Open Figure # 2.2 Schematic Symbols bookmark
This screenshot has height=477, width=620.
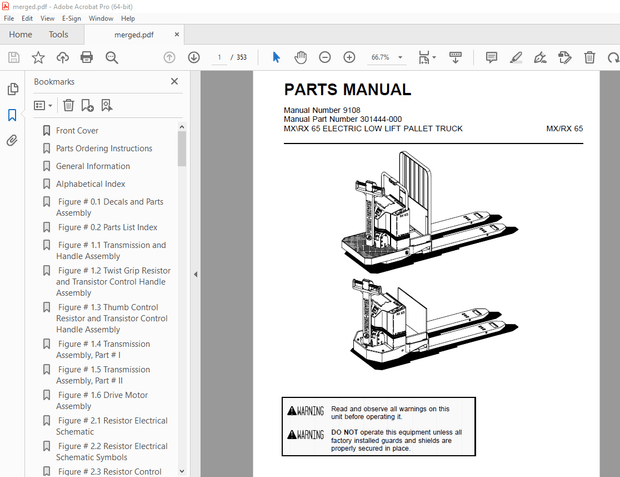[112, 452]
